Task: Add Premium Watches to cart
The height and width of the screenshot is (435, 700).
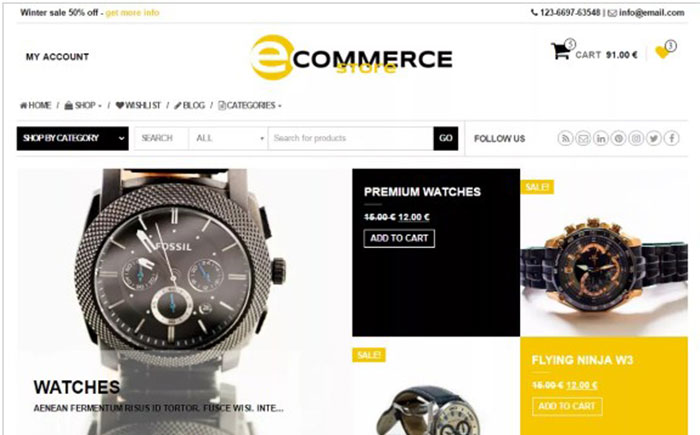Action: pyautogui.click(x=399, y=238)
